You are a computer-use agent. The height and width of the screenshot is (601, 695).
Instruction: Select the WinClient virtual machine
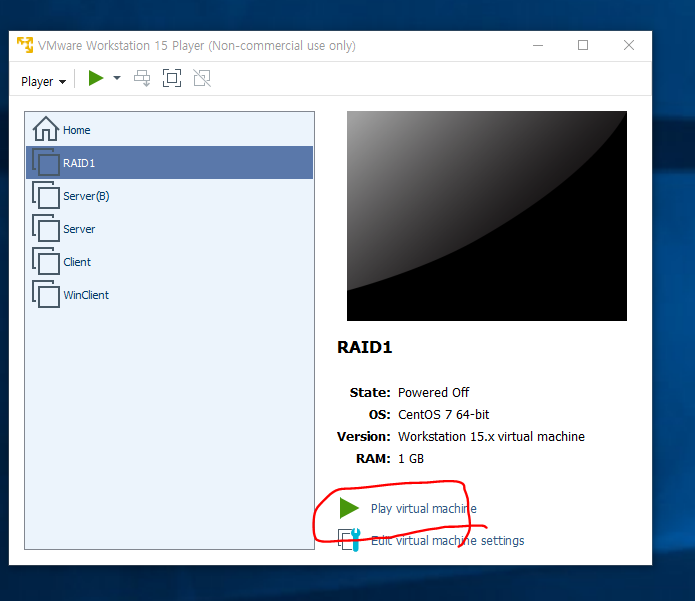click(169, 295)
